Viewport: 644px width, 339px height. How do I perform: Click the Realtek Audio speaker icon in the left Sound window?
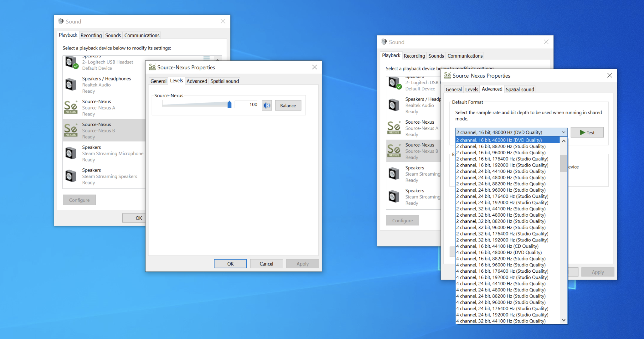71,85
